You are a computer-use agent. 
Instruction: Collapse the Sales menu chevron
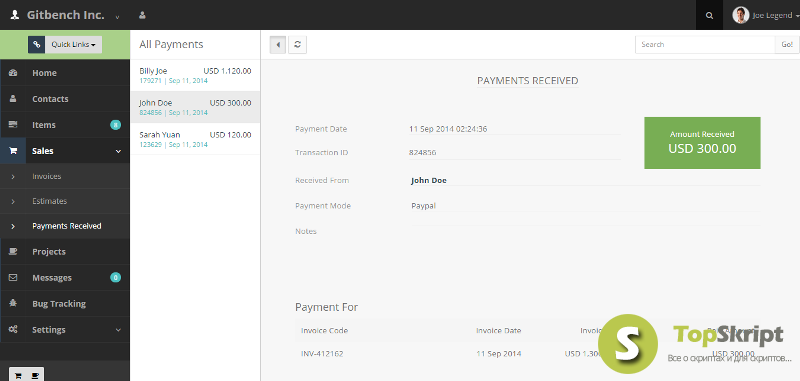(118, 151)
